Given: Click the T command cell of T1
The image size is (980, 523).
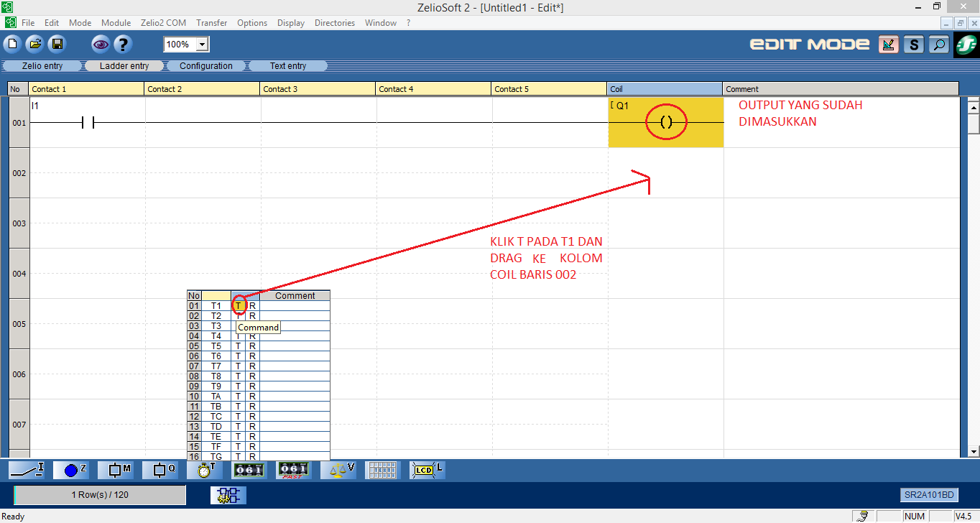Looking at the screenshot, I should tap(239, 306).
